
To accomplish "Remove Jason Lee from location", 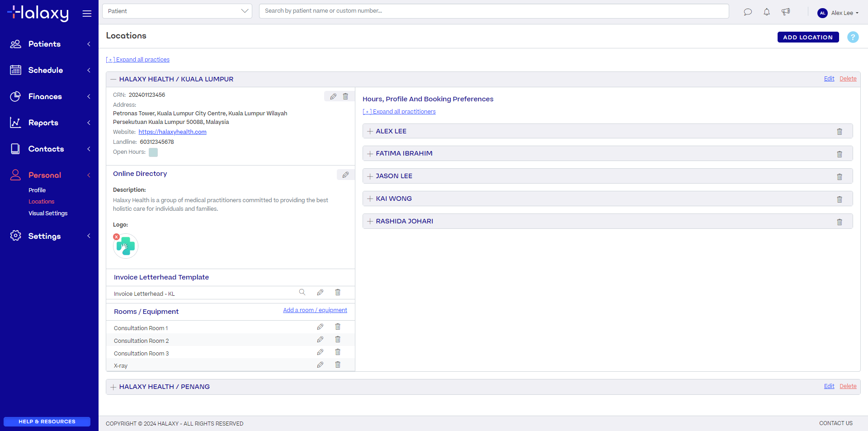I will 840,177.
